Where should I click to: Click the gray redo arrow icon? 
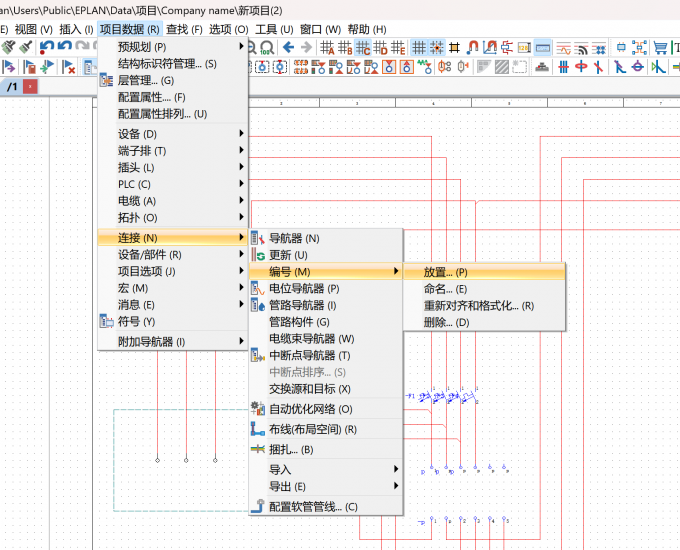82,46
